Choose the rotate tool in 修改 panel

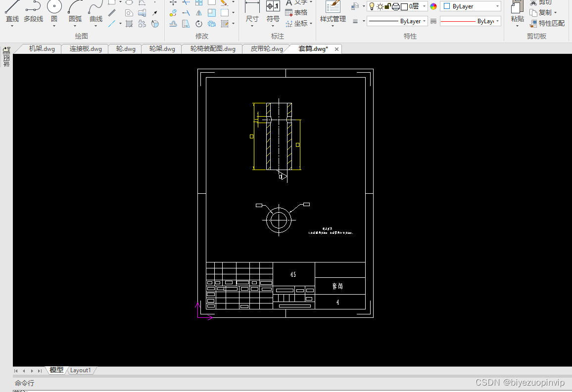(x=199, y=24)
